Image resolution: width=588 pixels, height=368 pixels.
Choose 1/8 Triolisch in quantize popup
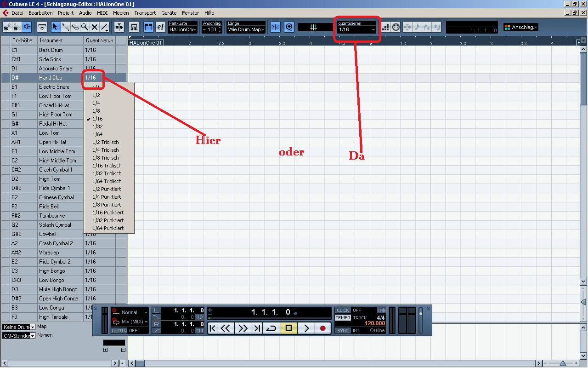click(x=109, y=158)
